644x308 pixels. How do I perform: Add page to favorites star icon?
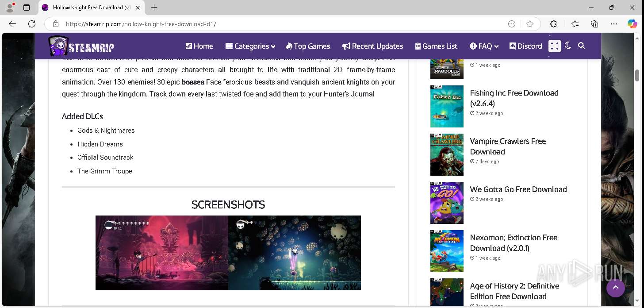tap(530, 24)
